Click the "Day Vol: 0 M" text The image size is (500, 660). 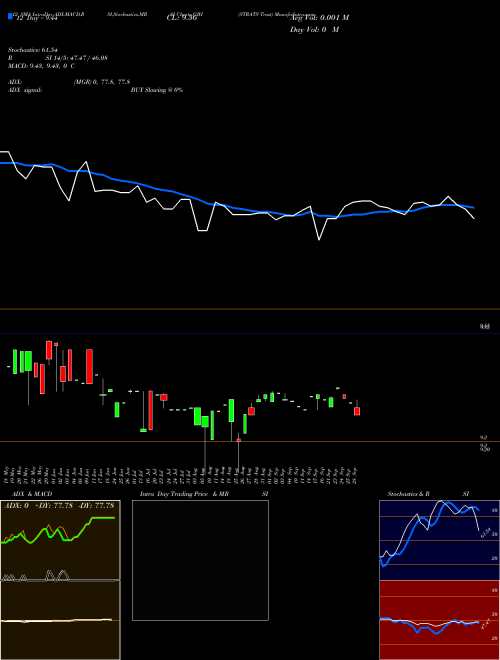click(x=314, y=29)
